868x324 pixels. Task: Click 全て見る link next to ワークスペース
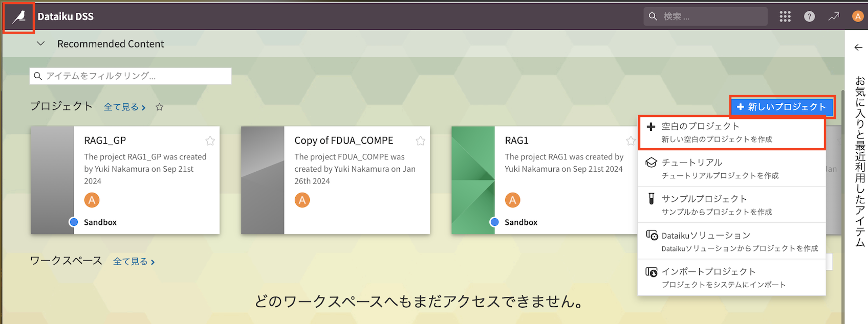[134, 262]
